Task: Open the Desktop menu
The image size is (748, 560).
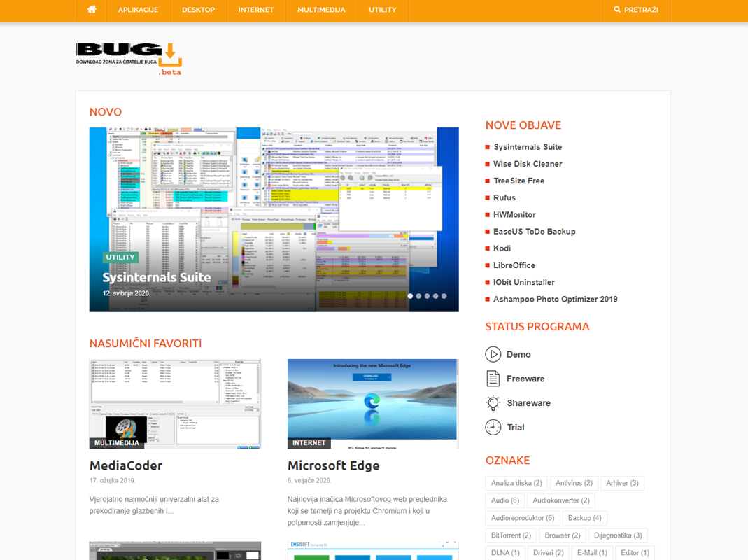Action: (x=199, y=10)
